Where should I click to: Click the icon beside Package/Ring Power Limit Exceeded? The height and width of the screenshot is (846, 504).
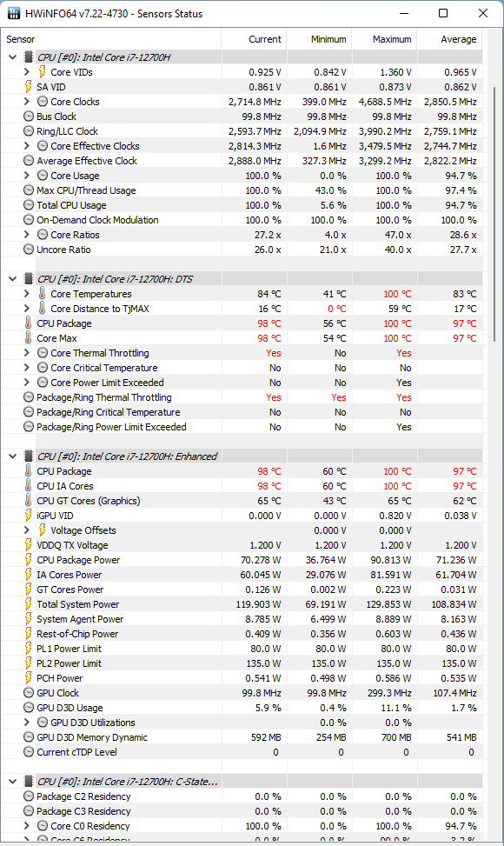tap(29, 427)
